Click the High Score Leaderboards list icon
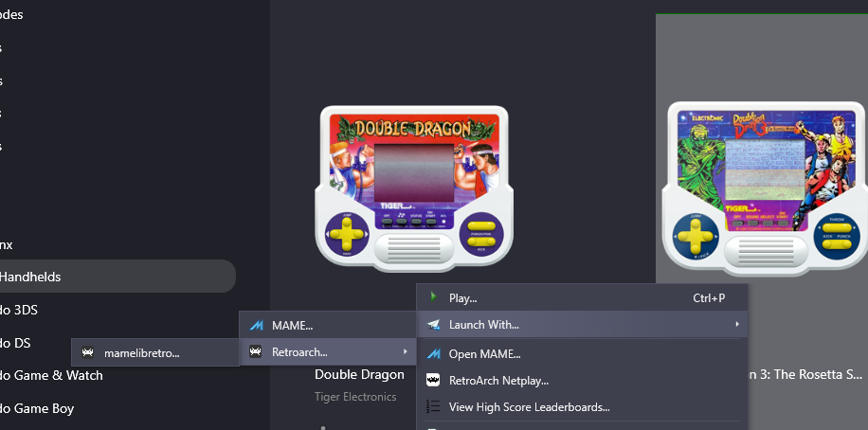This screenshot has width=868, height=430. 433,406
